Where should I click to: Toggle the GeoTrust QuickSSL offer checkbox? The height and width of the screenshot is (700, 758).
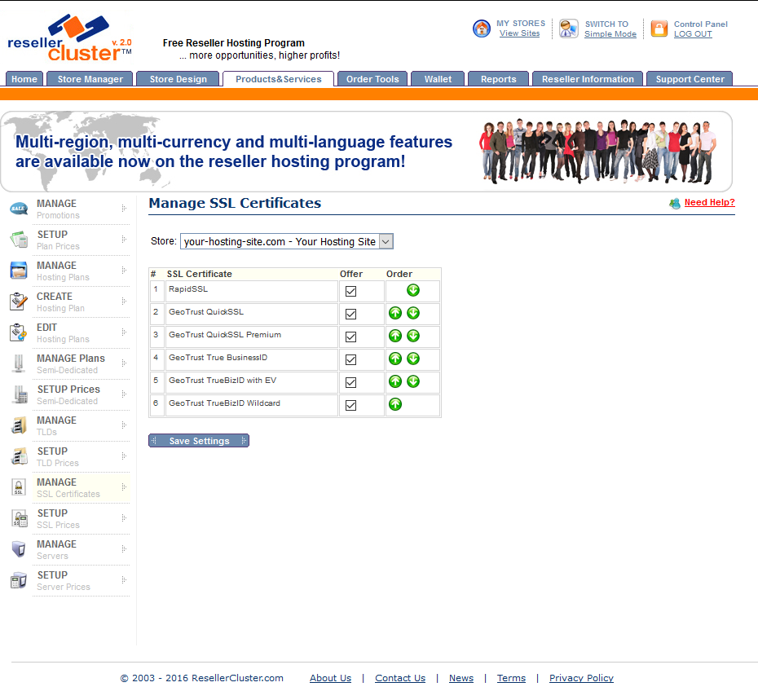pyautogui.click(x=351, y=315)
